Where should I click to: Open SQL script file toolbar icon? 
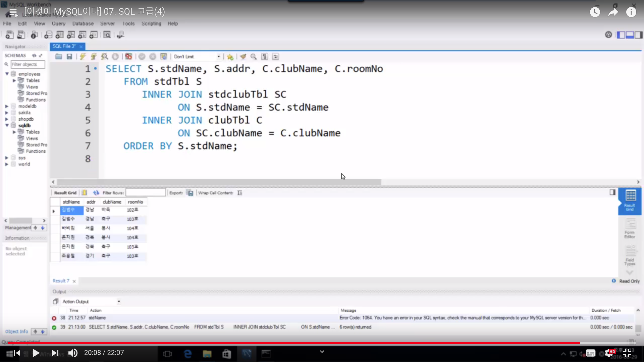click(x=21, y=35)
